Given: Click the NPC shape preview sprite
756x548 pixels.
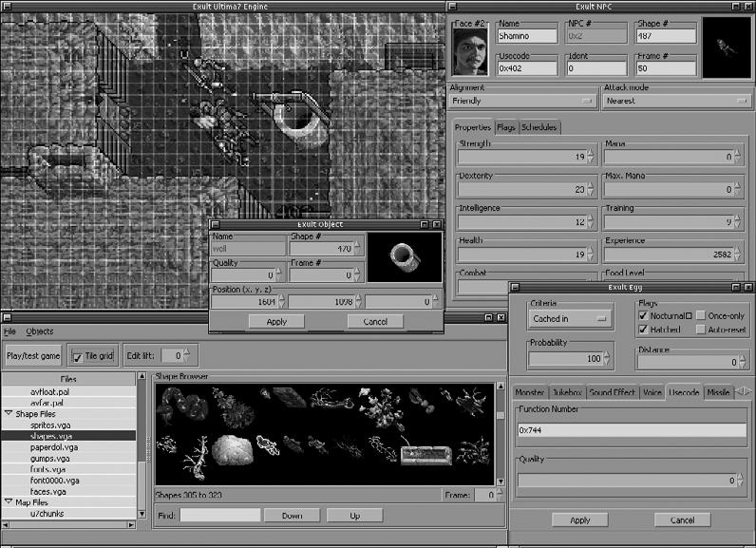Looking at the screenshot, I should coord(727,47).
